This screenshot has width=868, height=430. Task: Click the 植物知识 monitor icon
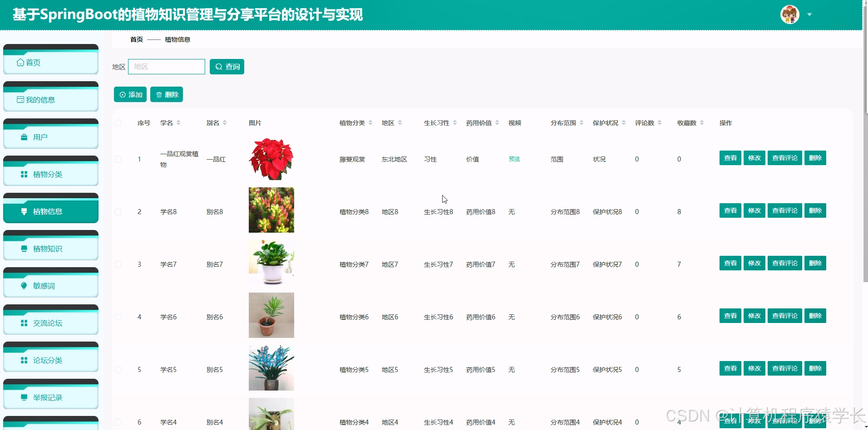coord(24,249)
